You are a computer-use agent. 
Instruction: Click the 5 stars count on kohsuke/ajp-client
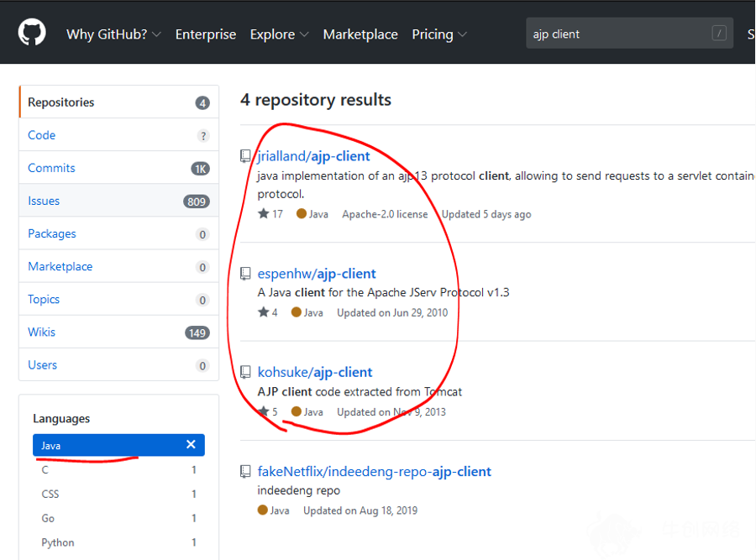(275, 411)
